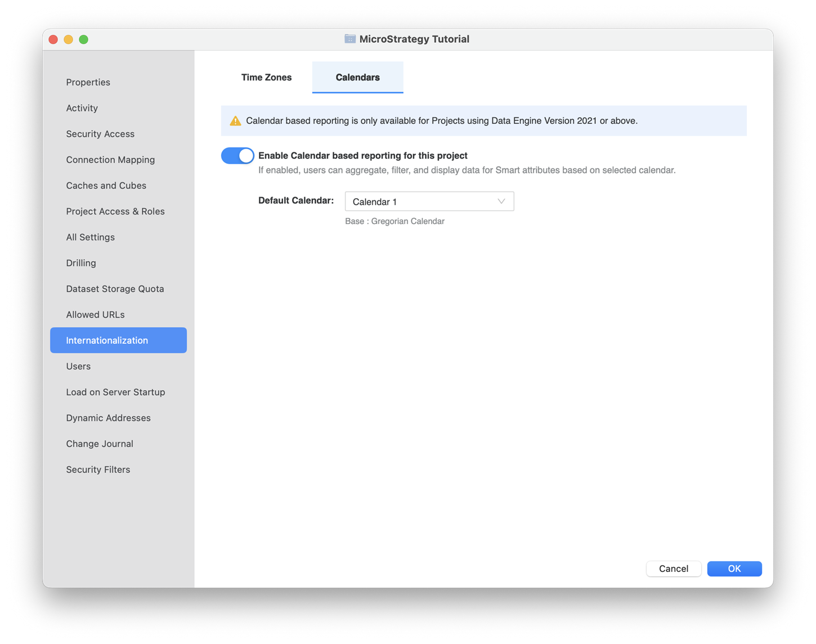Viewport: 816px width, 644px height.
Task: Open Caches and Cubes section
Action: (x=106, y=186)
